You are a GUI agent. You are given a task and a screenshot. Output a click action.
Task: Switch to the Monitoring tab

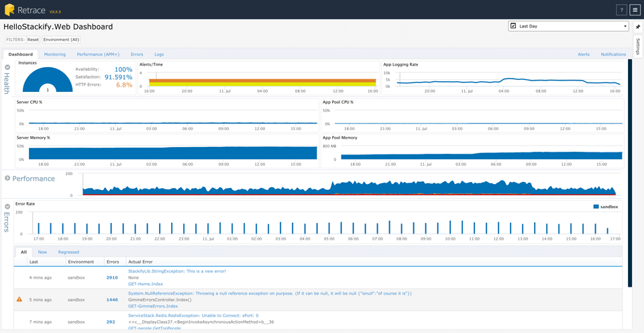click(54, 54)
